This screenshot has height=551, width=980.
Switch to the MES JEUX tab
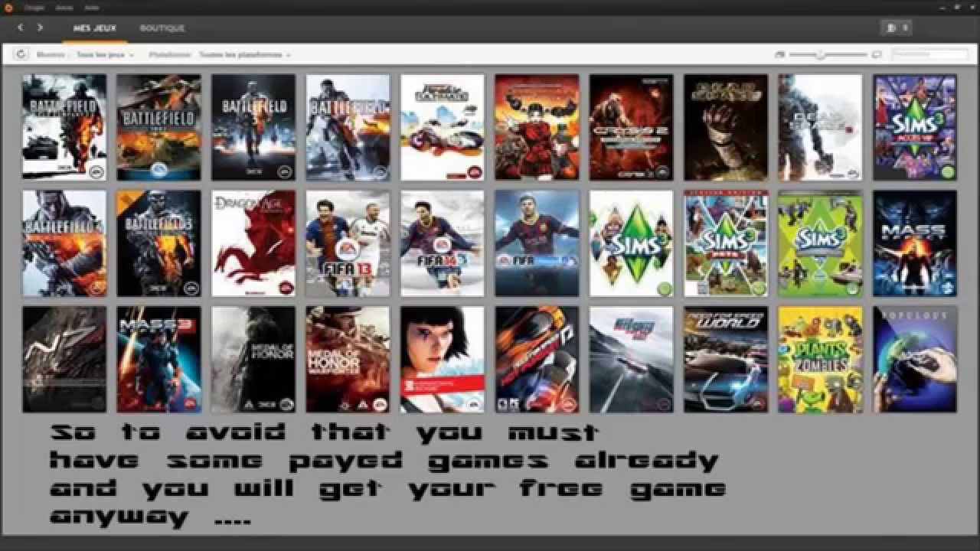(95, 28)
